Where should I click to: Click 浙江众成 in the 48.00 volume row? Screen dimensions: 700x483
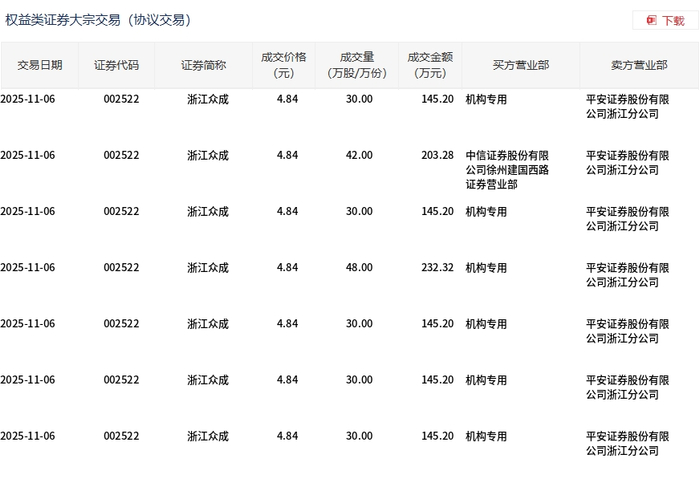coord(208,268)
